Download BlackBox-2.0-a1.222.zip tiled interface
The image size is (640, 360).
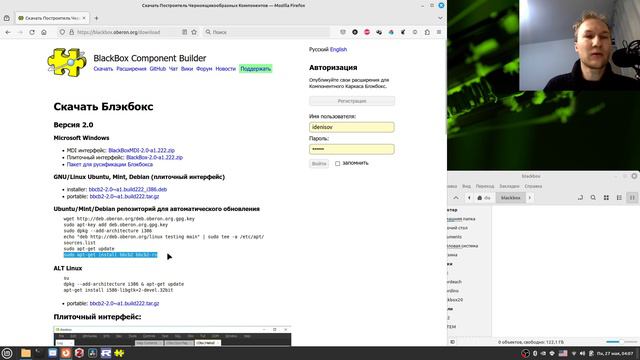pos(154,157)
